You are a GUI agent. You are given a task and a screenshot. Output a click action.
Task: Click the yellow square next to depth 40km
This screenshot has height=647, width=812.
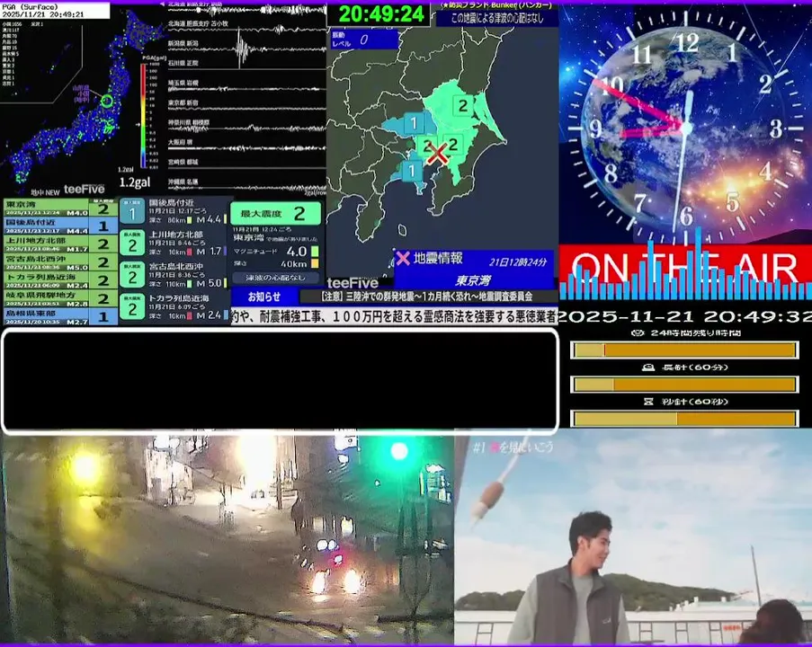(x=315, y=264)
